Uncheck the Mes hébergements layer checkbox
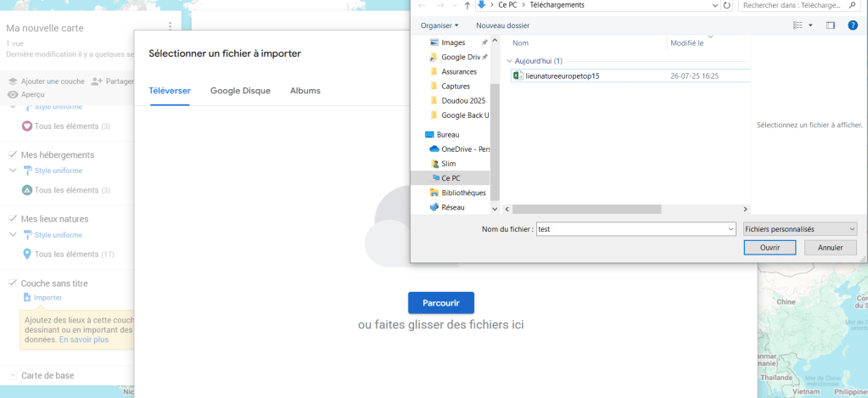 click(x=13, y=154)
